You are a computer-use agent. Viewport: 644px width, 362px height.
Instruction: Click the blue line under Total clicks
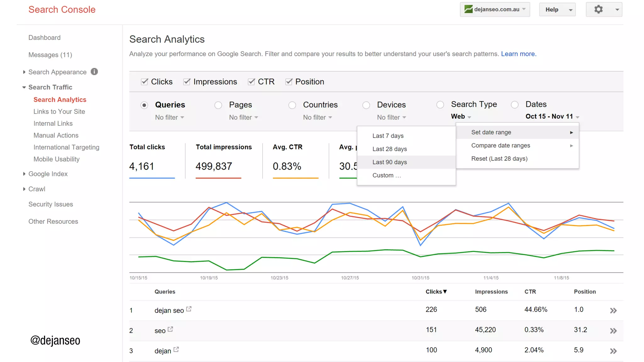pyautogui.click(x=152, y=178)
